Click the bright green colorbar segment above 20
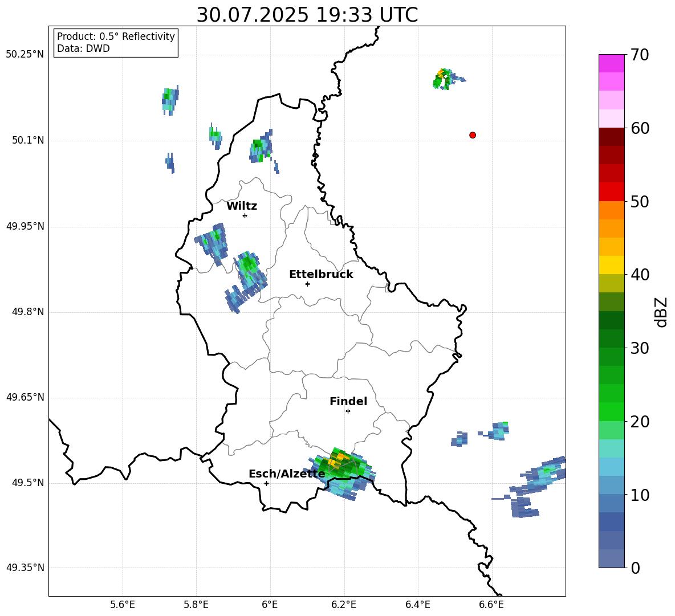The width and height of the screenshot is (675, 616). pyautogui.click(x=612, y=411)
